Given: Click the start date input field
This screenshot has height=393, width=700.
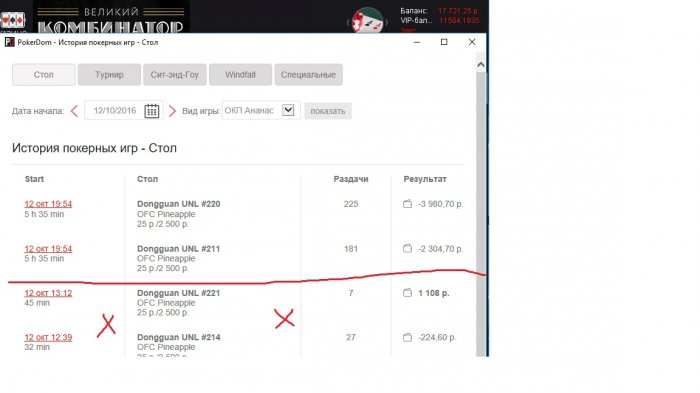Looking at the screenshot, I should [x=115, y=111].
